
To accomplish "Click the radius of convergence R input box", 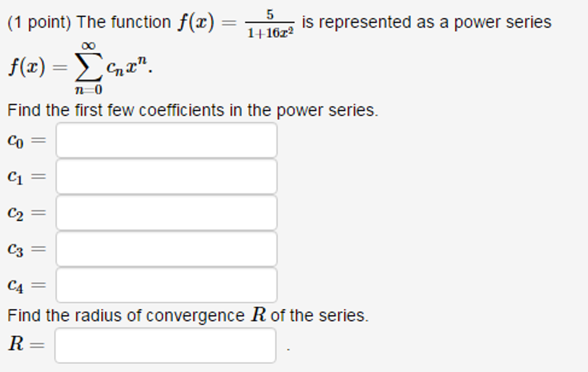I will (x=165, y=346).
